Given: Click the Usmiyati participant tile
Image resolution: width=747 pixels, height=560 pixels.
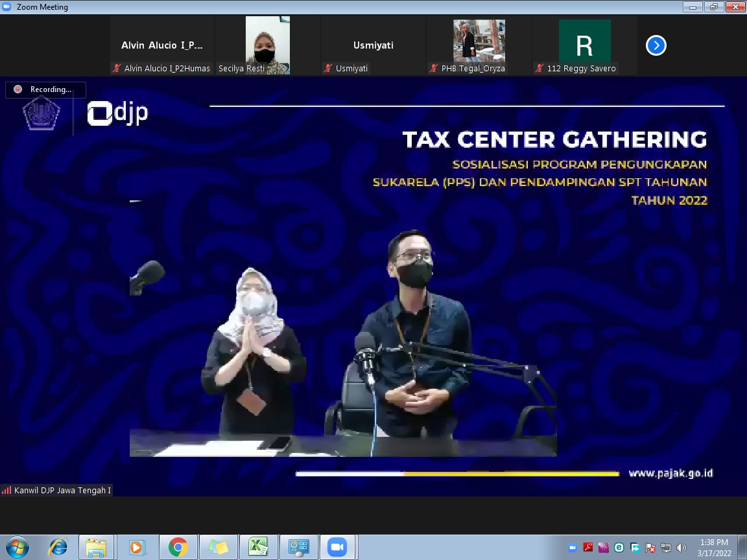Looking at the screenshot, I should (x=373, y=45).
